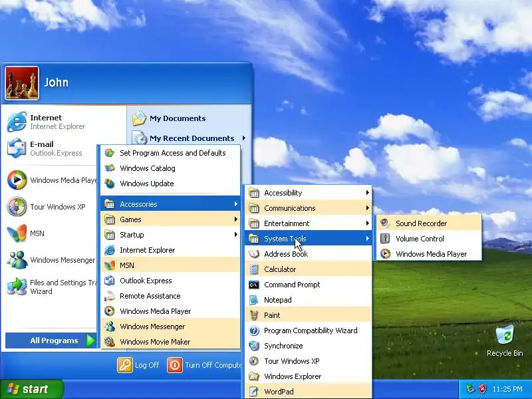Image resolution: width=532 pixels, height=399 pixels.
Task: Click Program Compatibility Wizard icon
Action: click(254, 331)
